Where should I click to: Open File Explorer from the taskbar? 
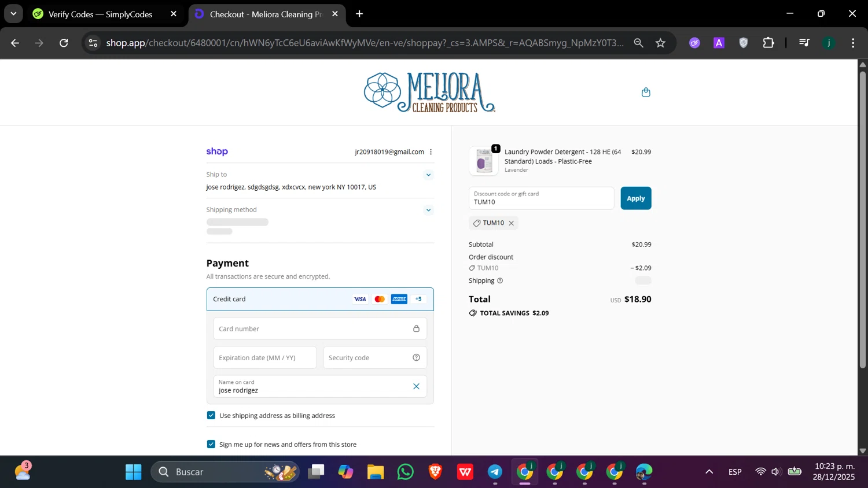coord(376,472)
